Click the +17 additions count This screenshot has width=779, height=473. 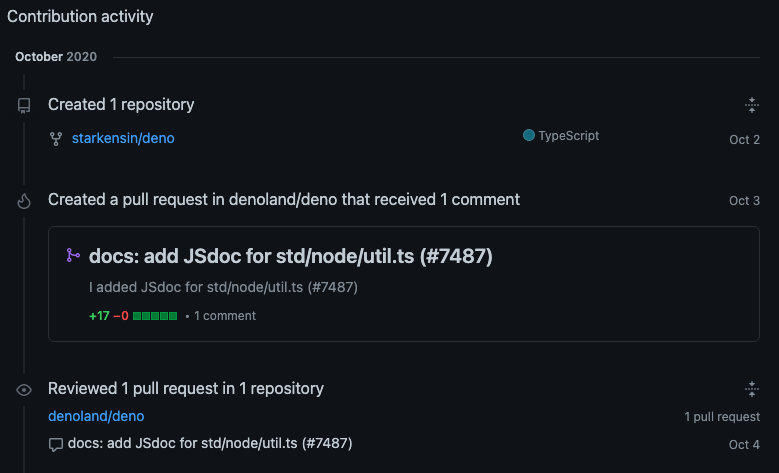tap(99, 316)
